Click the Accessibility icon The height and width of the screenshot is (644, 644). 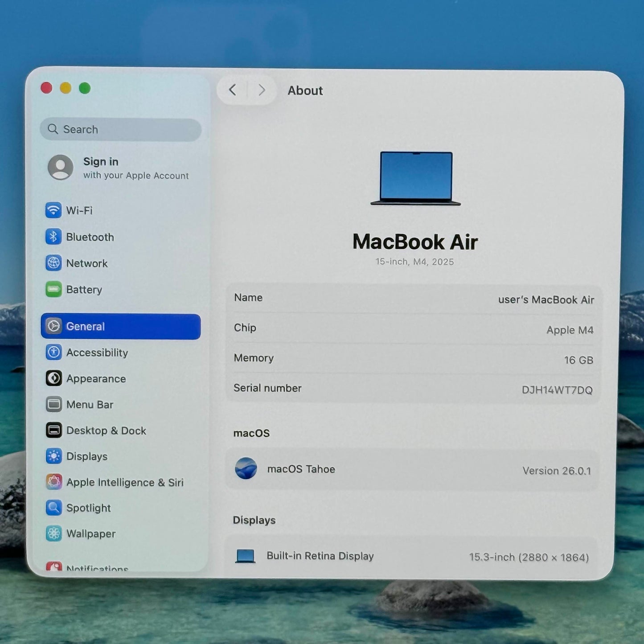(x=54, y=352)
